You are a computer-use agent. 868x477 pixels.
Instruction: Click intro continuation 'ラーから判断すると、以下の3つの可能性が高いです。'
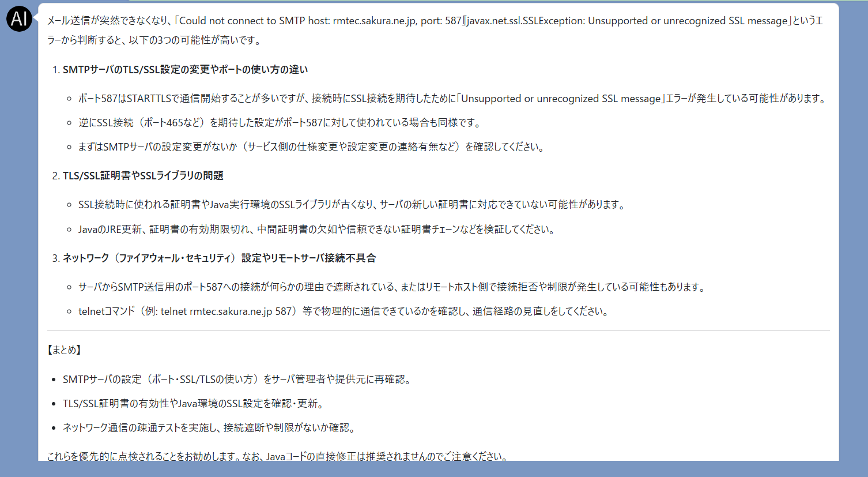click(x=155, y=40)
